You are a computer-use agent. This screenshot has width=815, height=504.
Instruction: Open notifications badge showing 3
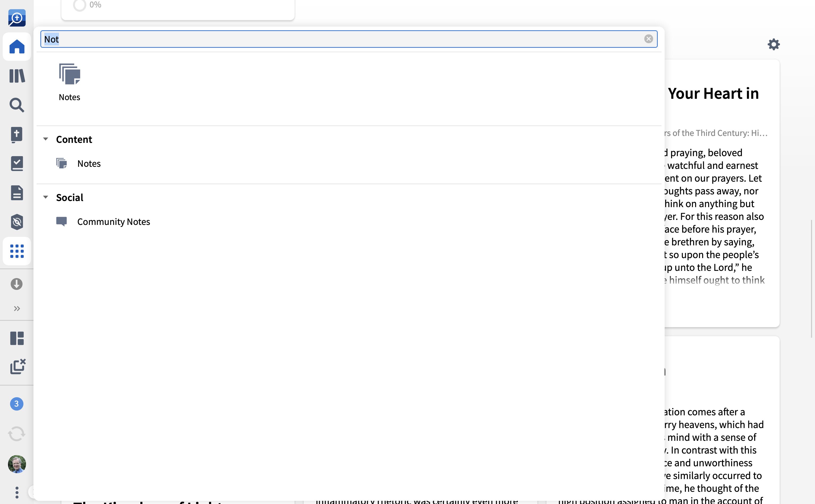tap(17, 404)
